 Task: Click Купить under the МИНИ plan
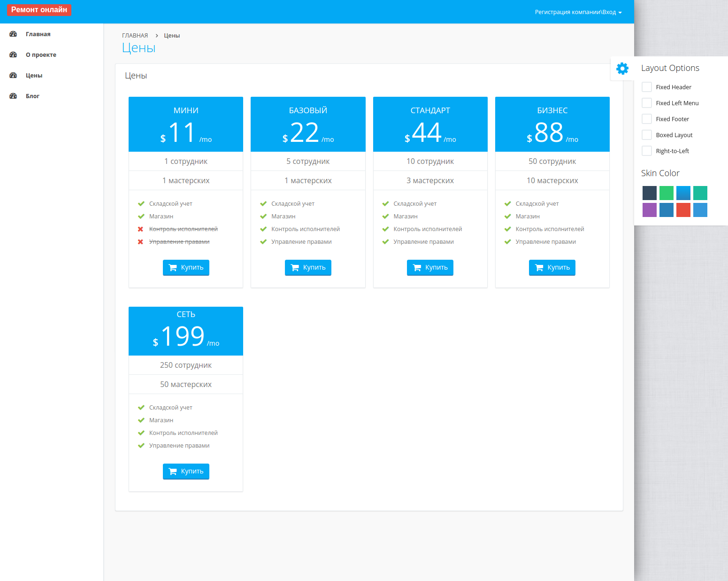pyautogui.click(x=186, y=268)
